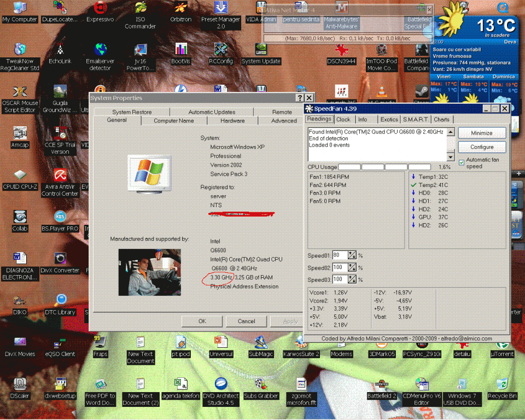Open Avira AntiVir Control Center icon

pyautogui.click(x=60, y=183)
